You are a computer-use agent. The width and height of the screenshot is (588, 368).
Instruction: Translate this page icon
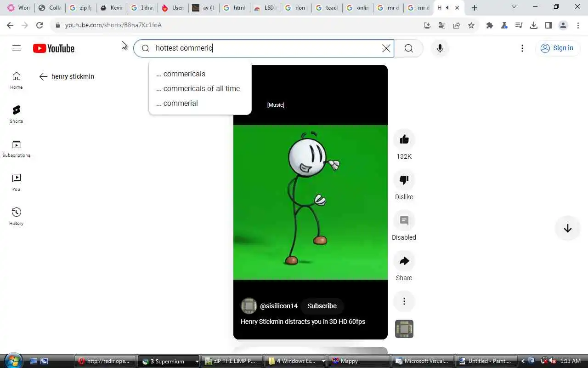click(x=442, y=25)
